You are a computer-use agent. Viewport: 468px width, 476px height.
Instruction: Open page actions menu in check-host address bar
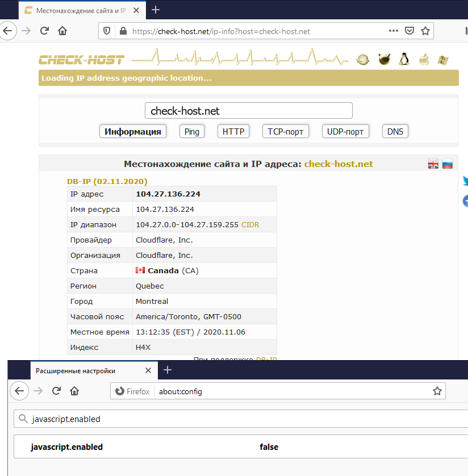point(393,31)
